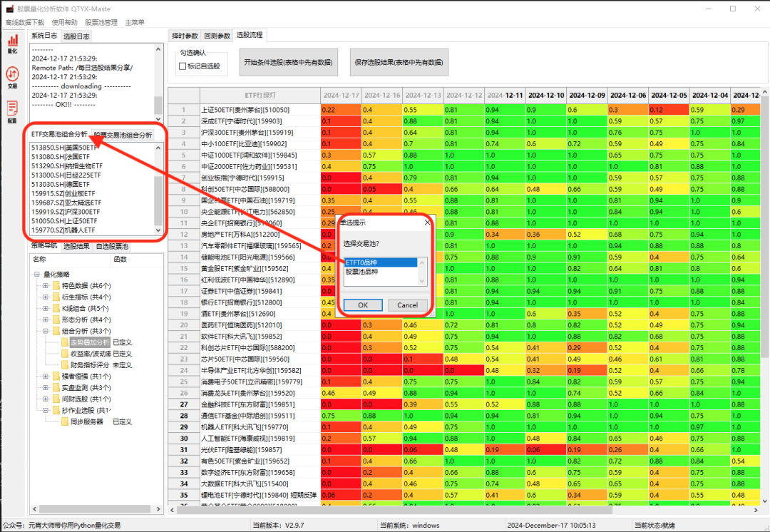Click the 2024-12-10 column header
770x532 pixels.
pyautogui.click(x=546, y=96)
